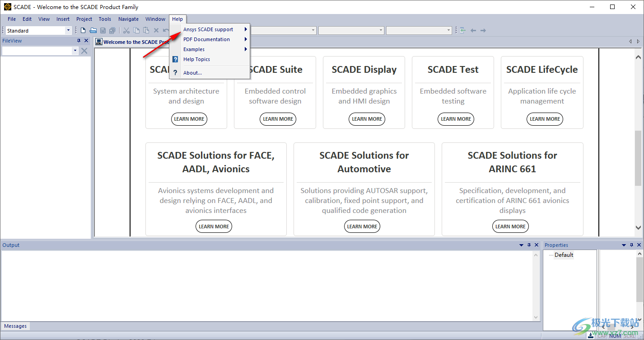
Task: Click LEARN MORE for FACE, AADL, Avionics
Action: coord(214,227)
